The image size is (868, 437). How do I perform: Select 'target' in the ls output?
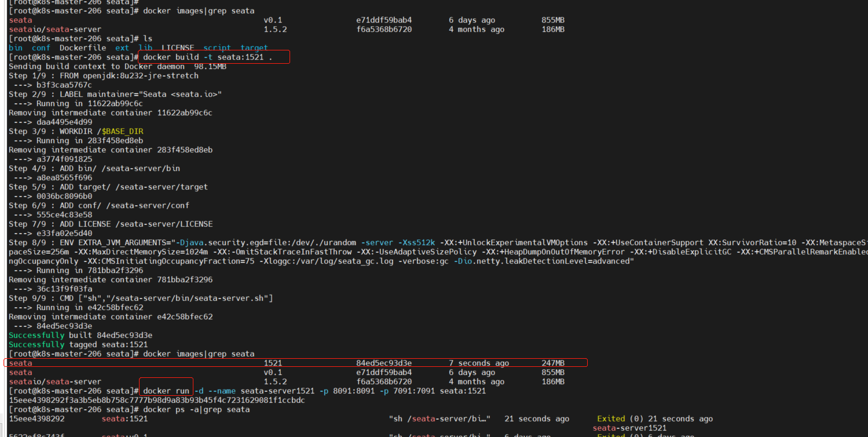click(254, 48)
